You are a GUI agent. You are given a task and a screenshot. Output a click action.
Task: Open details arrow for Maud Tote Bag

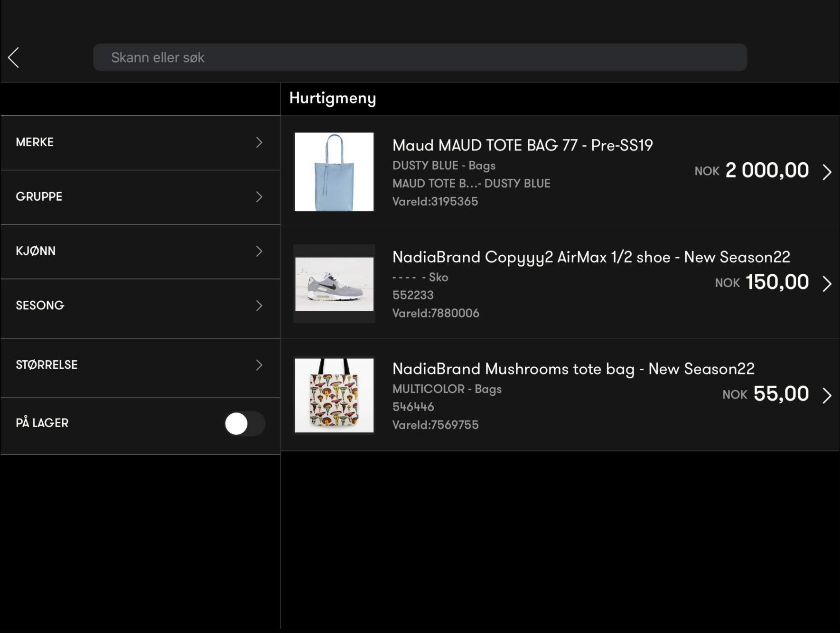(x=827, y=172)
